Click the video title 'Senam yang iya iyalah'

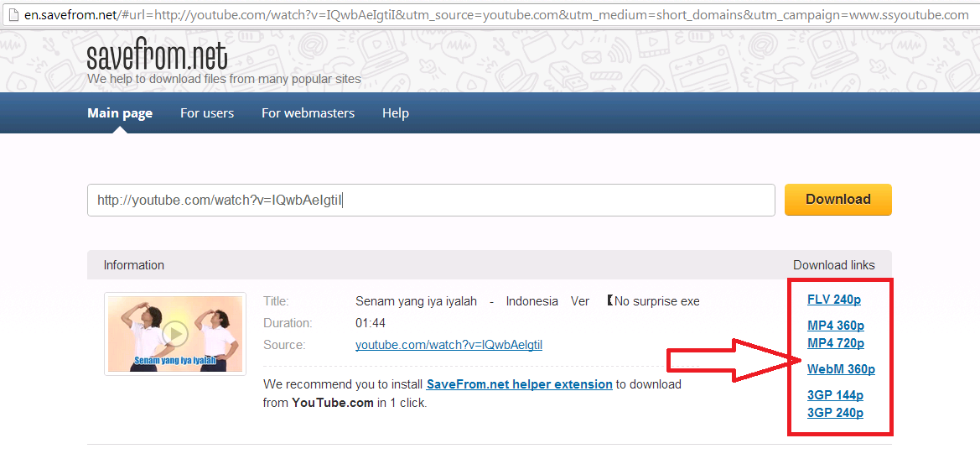click(x=417, y=301)
